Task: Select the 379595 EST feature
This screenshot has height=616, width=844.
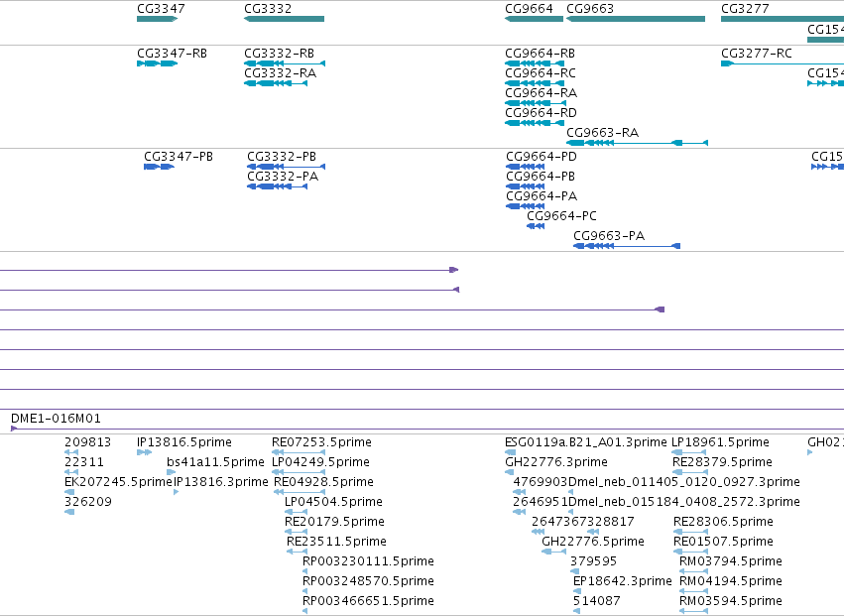Action: pos(575,571)
